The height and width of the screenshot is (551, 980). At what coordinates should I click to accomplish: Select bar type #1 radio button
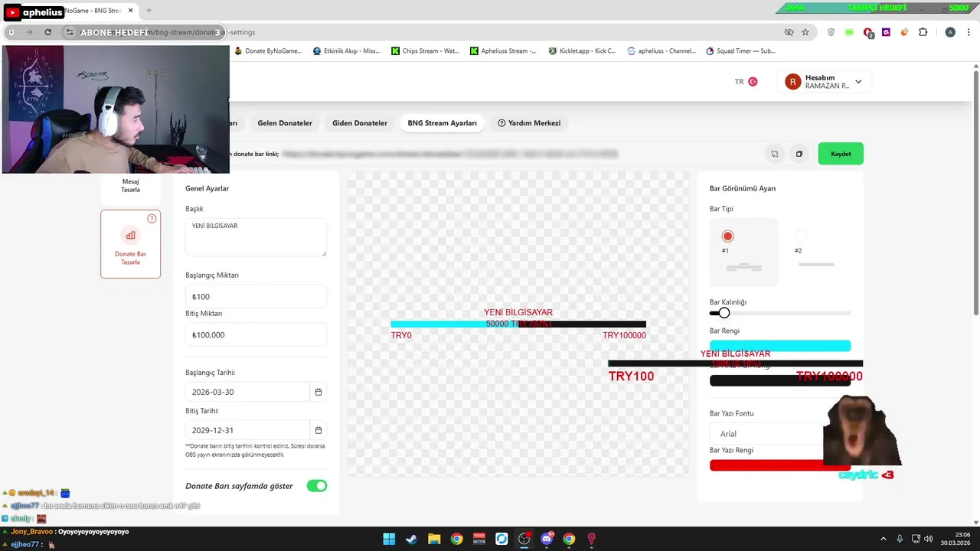click(x=727, y=236)
